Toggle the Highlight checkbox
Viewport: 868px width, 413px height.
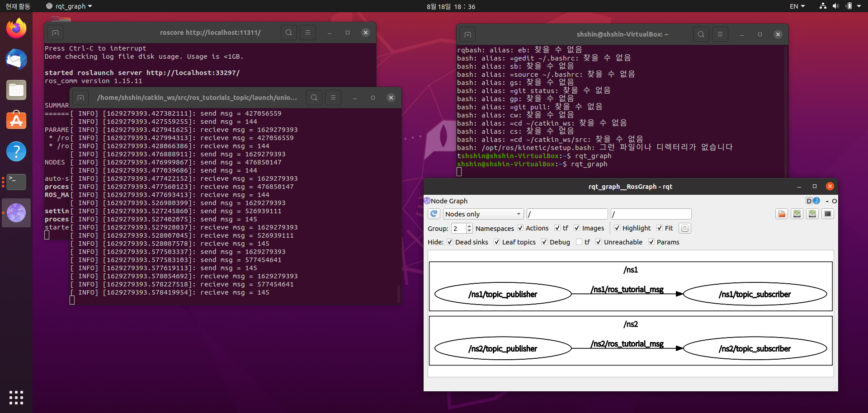click(617, 228)
